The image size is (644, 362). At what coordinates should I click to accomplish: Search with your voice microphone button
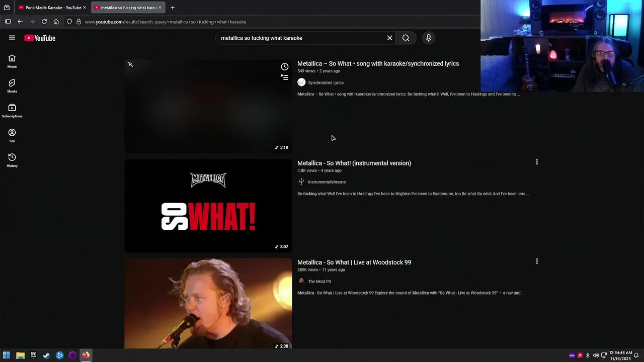click(429, 38)
